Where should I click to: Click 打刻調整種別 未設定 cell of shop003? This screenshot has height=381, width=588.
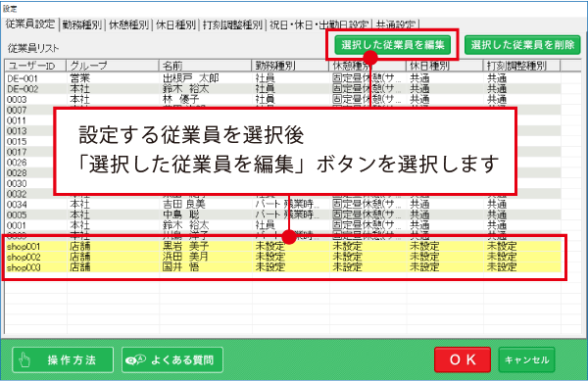pos(502,267)
